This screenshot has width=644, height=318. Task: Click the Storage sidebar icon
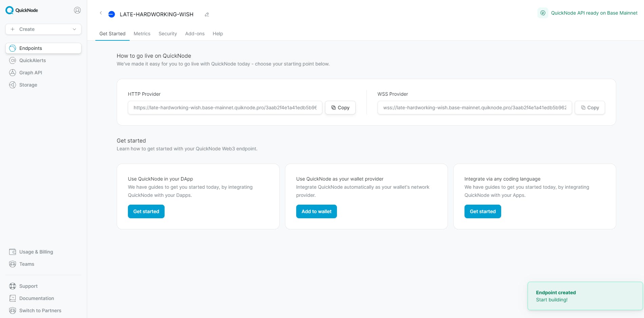[13, 85]
